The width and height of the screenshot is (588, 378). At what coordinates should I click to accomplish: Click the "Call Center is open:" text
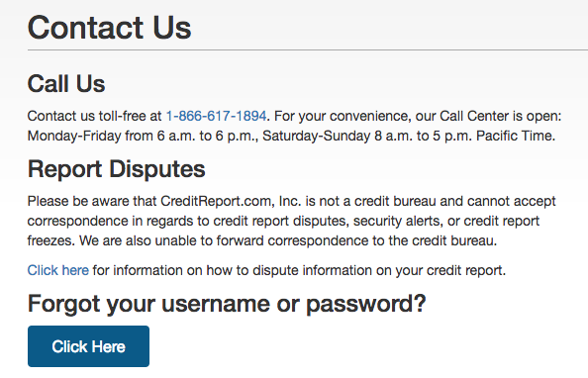[x=500, y=116]
